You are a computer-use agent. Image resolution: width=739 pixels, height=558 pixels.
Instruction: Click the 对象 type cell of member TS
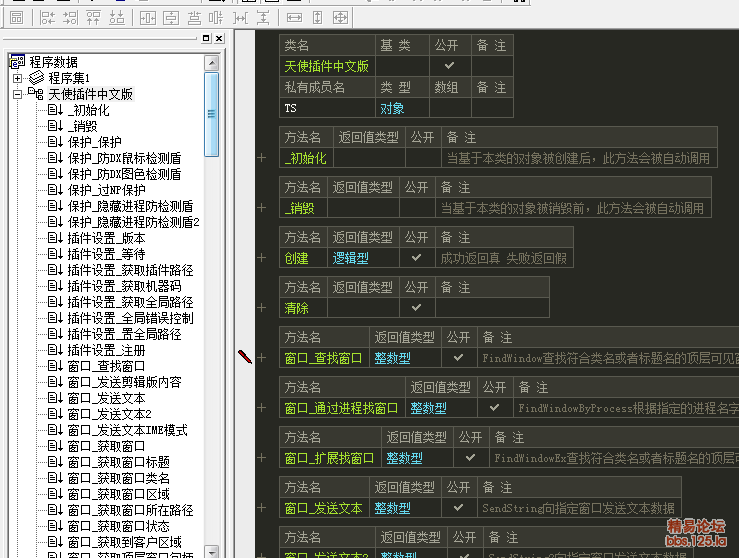point(402,108)
